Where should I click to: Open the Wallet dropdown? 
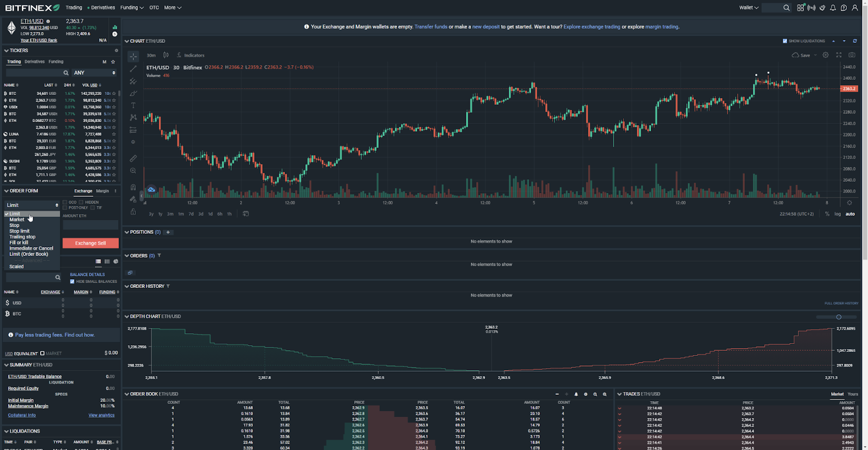pos(749,8)
